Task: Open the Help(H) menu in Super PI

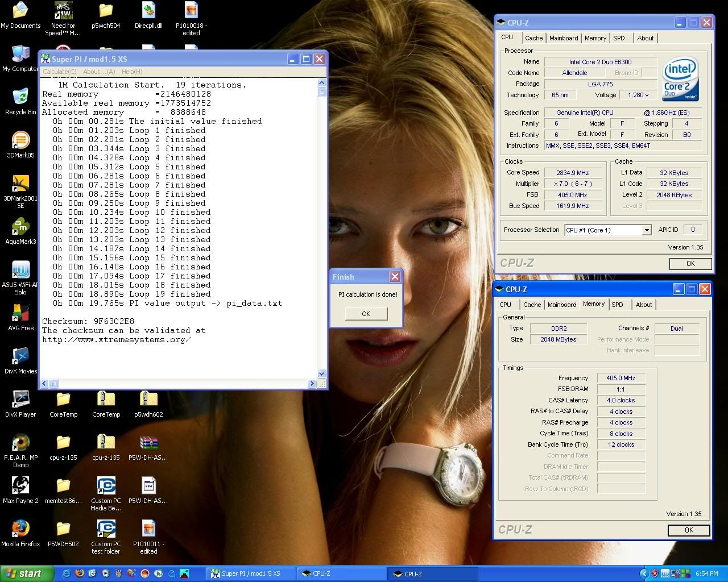Action: tap(132, 72)
